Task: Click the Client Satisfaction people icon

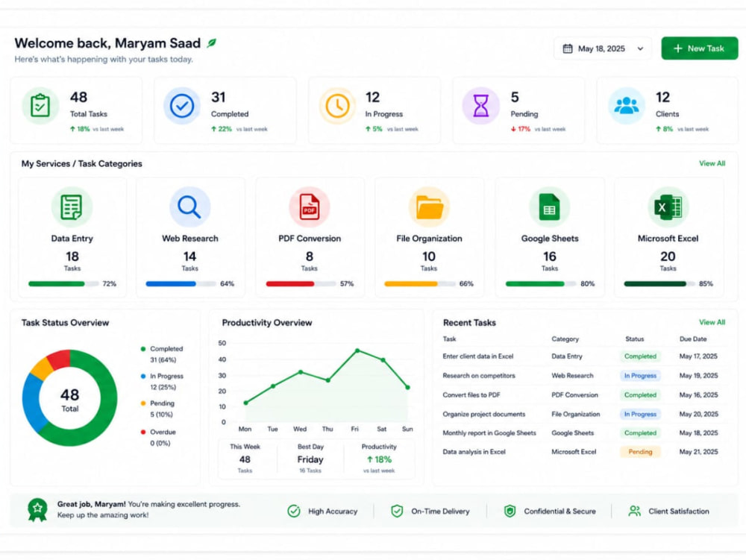Action: click(x=634, y=511)
